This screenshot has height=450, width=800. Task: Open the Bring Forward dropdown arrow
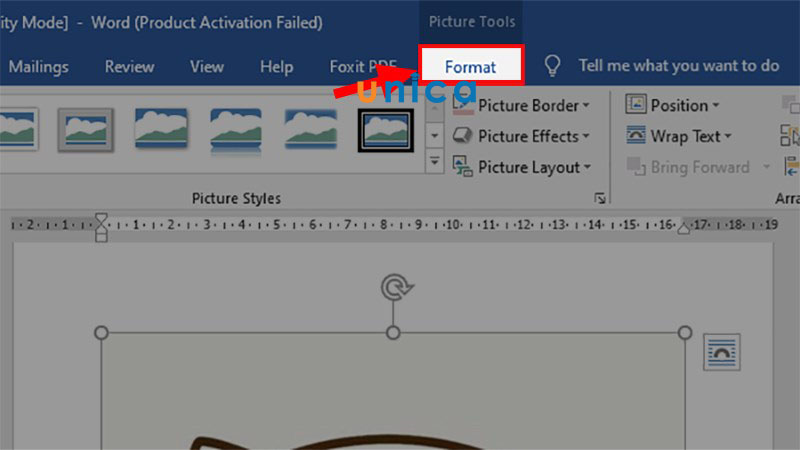(766, 166)
